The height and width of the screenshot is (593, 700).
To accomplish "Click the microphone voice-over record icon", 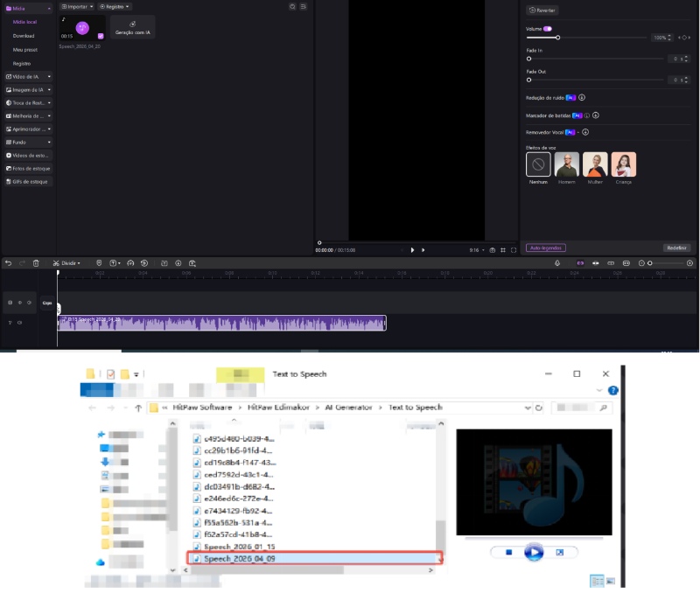I will click(x=557, y=262).
